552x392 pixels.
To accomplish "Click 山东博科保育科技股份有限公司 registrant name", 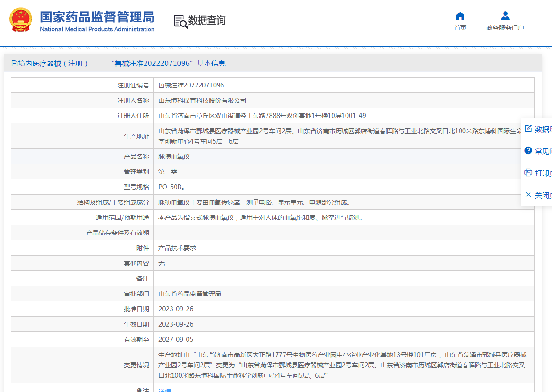I will (202, 100).
